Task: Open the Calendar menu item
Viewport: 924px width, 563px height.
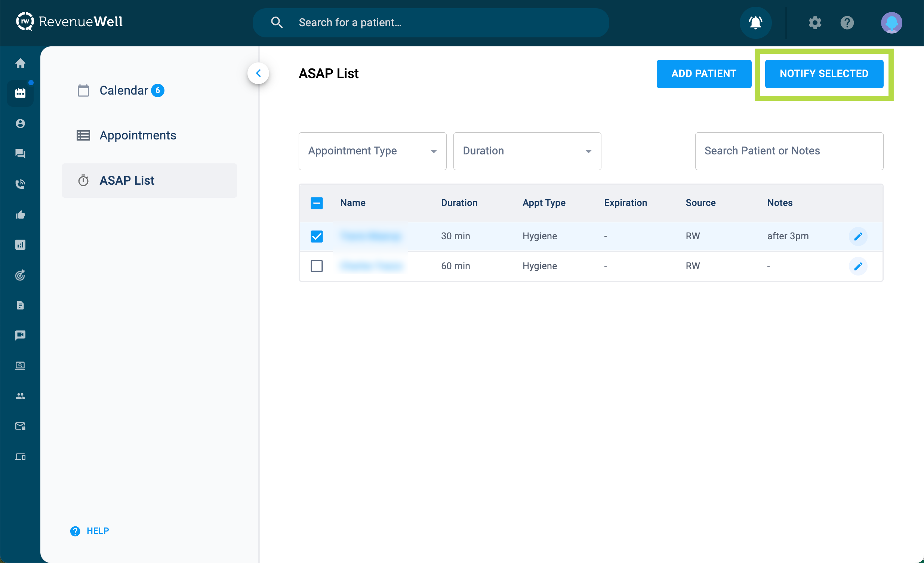Action: 149,90
